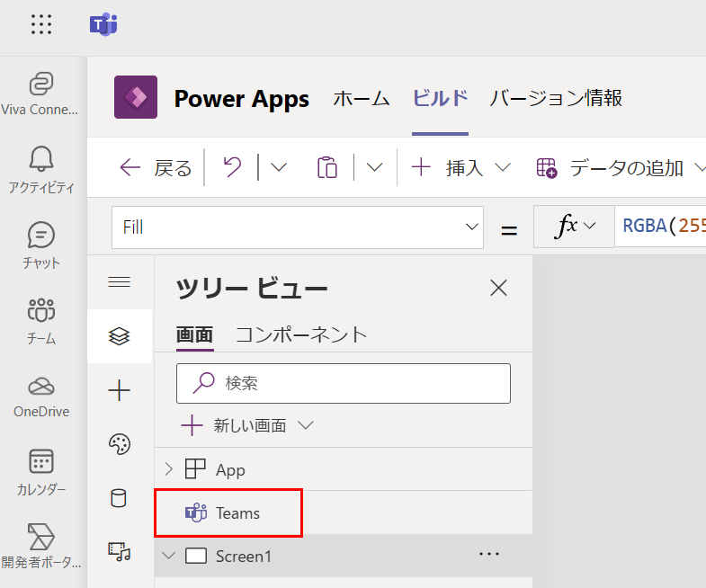
Task: Click the データの追加 button label
Action: [626, 168]
